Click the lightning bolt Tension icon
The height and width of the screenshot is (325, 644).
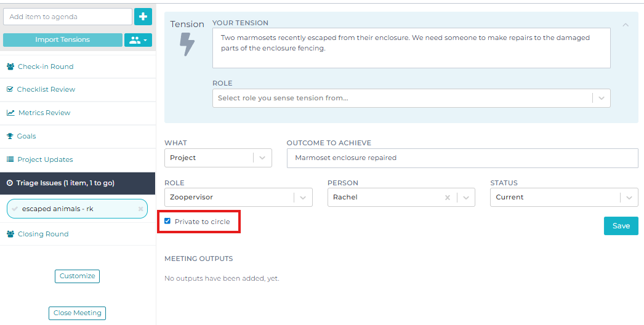[187, 45]
